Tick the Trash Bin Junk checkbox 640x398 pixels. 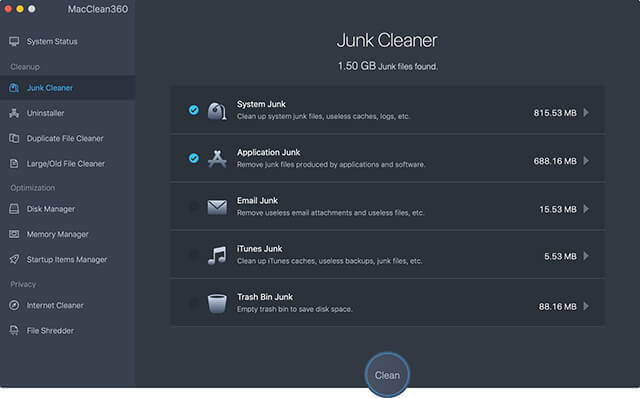(x=193, y=302)
